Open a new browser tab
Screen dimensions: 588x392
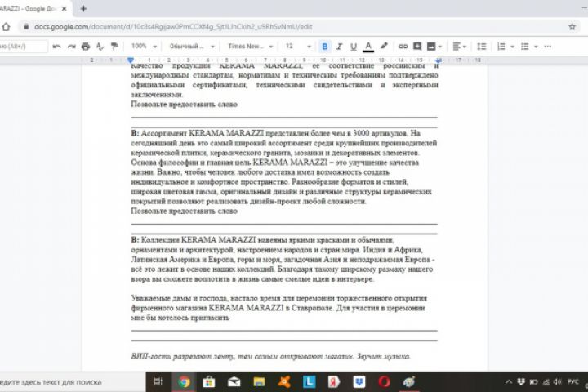(x=83, y=8)
